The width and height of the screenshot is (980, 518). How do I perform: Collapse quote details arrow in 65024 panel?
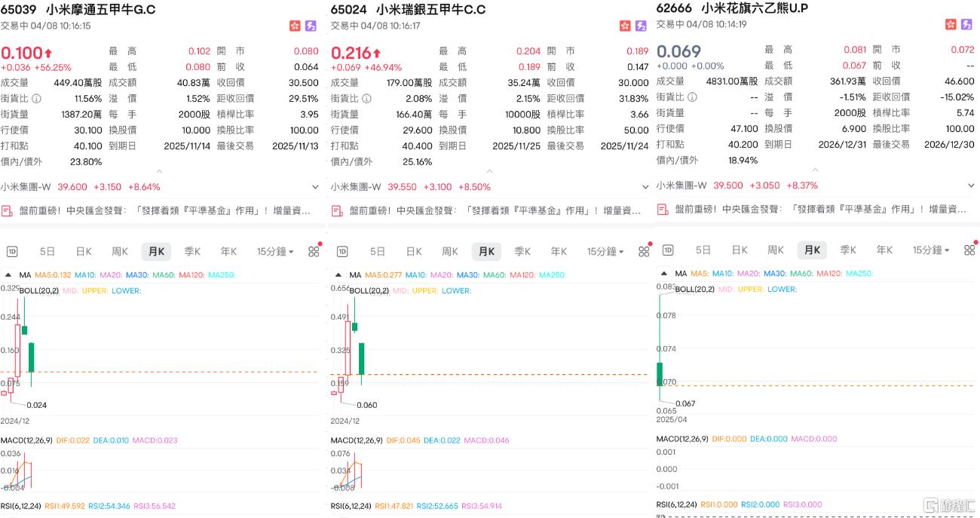pyautogui.click(x=490, y=172)
